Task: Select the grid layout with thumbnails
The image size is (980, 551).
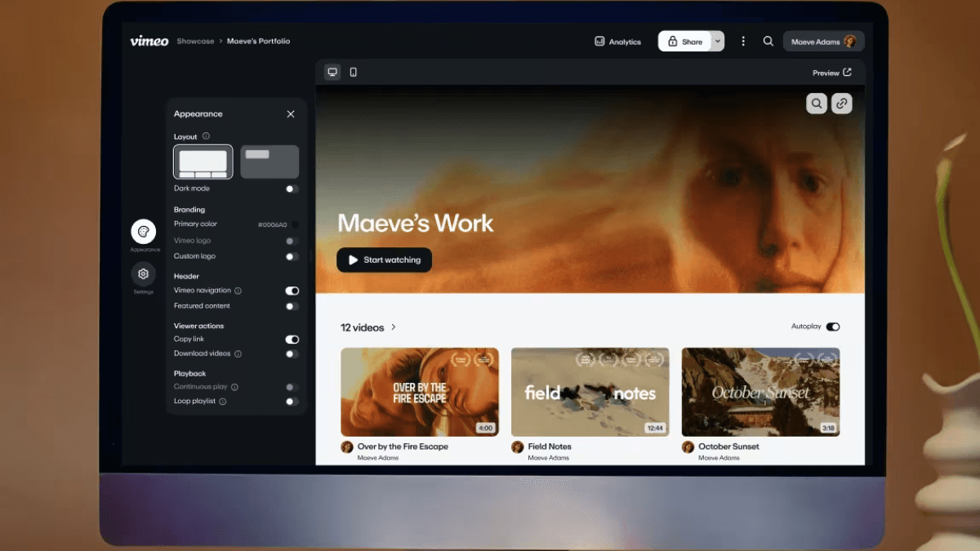Action: (x=203, y=162)
